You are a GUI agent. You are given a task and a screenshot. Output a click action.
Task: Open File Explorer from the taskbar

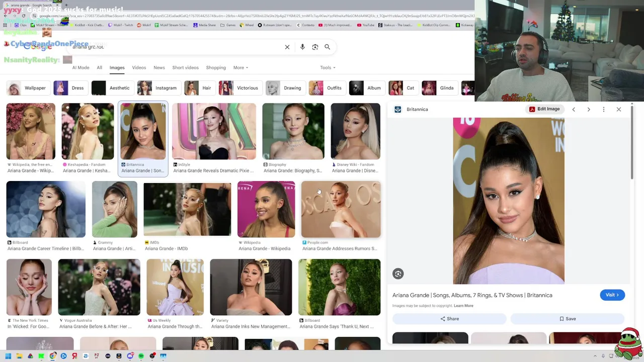pos(19,356)
